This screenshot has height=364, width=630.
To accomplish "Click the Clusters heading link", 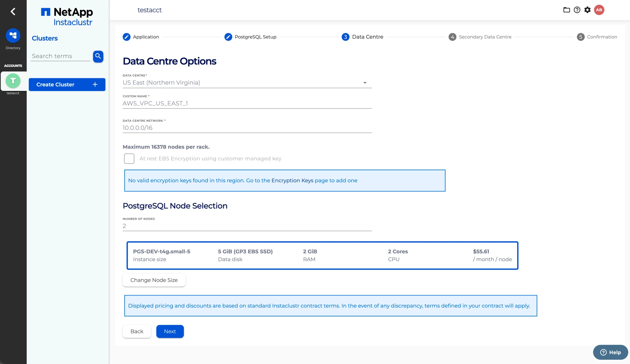I will 45,38.
